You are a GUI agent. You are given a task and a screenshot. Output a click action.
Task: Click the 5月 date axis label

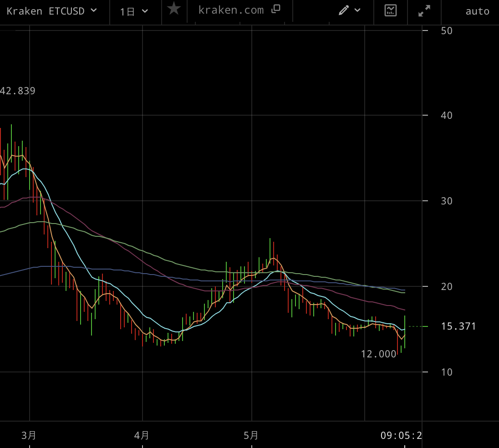coord(251,435)
